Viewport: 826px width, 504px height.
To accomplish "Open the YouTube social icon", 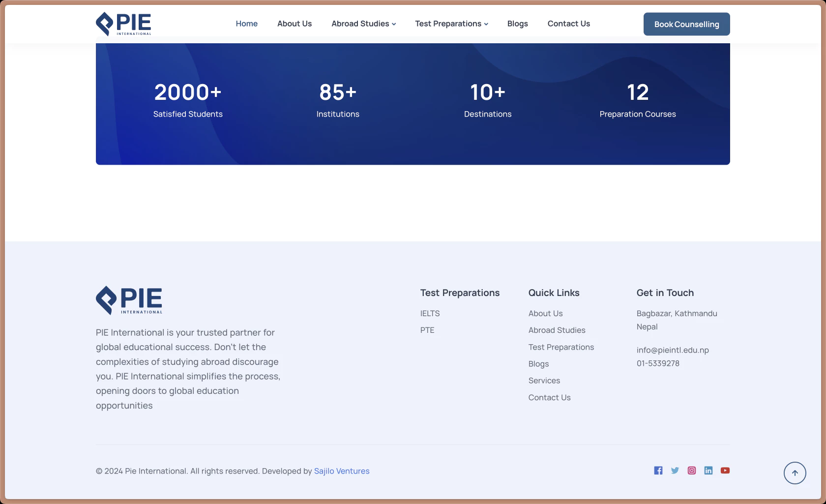I will pos(725,471).
